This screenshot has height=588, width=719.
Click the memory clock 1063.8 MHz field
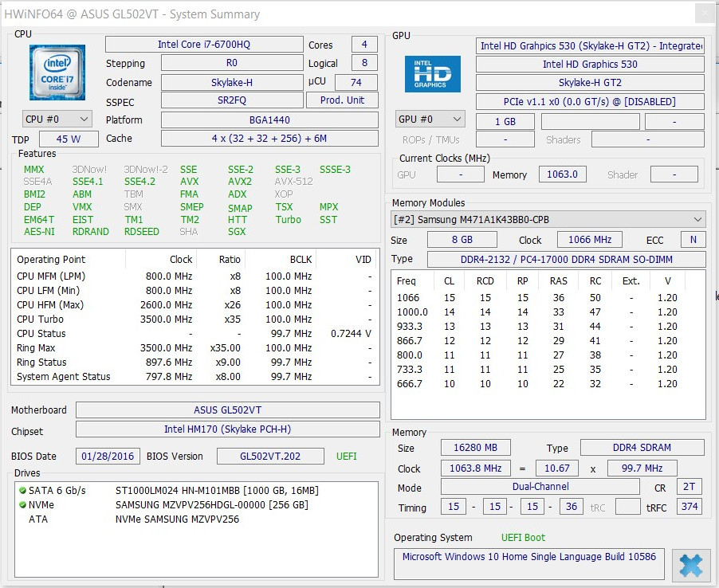476,468
